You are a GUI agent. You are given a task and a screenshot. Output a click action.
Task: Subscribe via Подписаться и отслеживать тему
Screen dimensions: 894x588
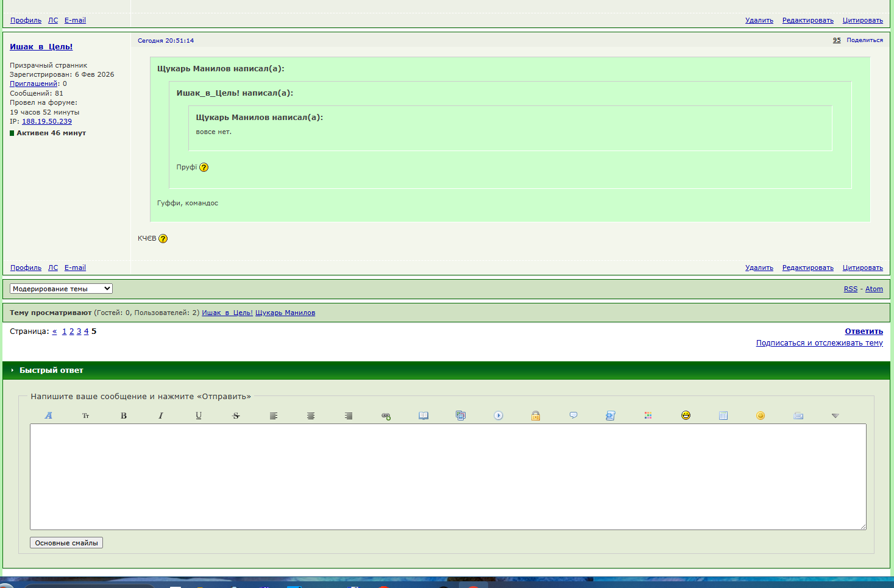(x=819, y=343)
